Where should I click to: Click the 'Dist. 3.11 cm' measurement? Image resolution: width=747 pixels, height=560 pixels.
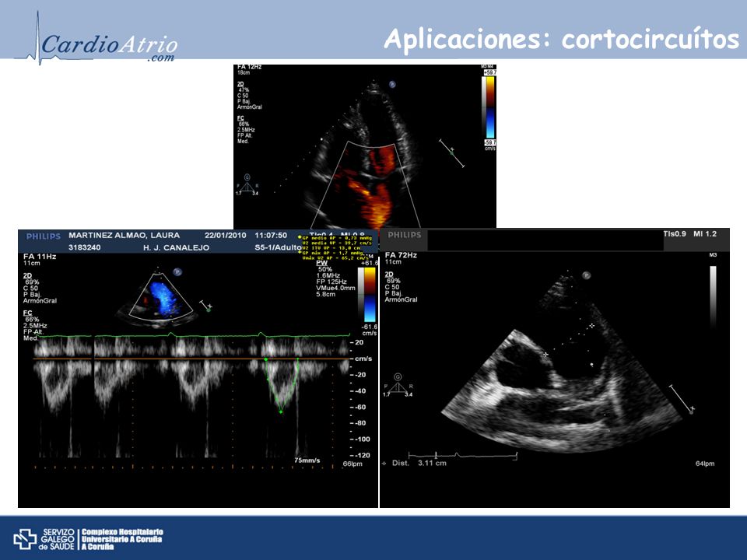click(419, 464)
